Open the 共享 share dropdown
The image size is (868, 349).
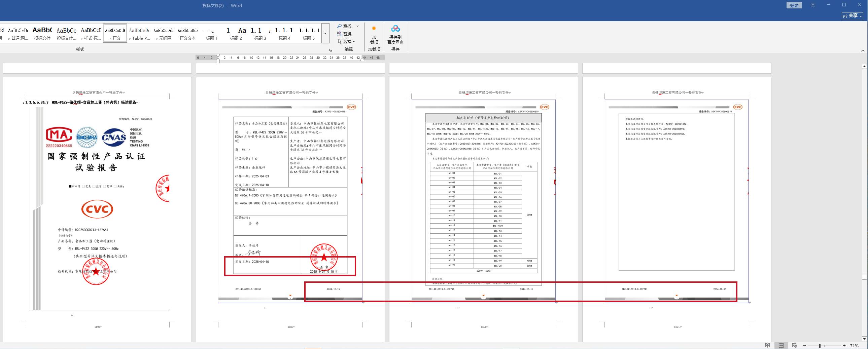coord(853,16)
